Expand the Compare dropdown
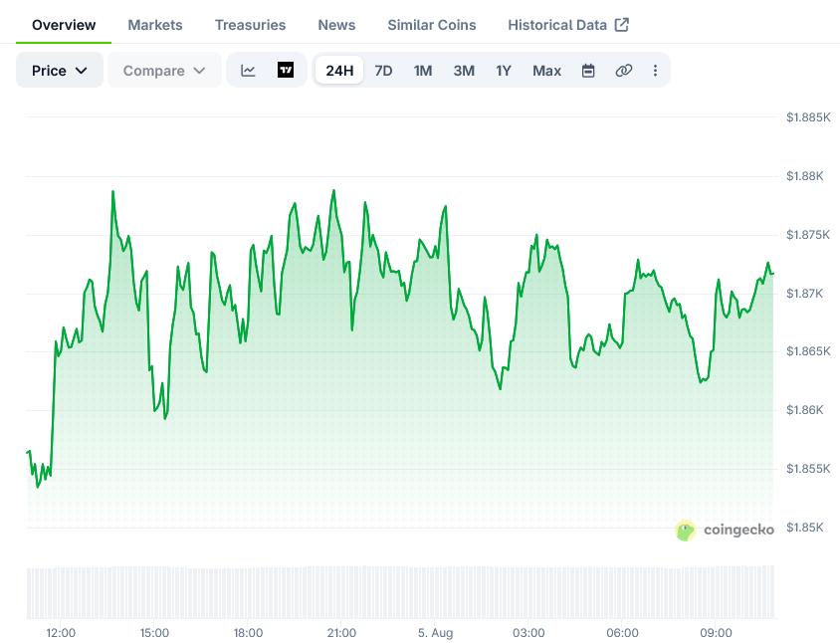840x643 pixels. (x=164, y=71)
